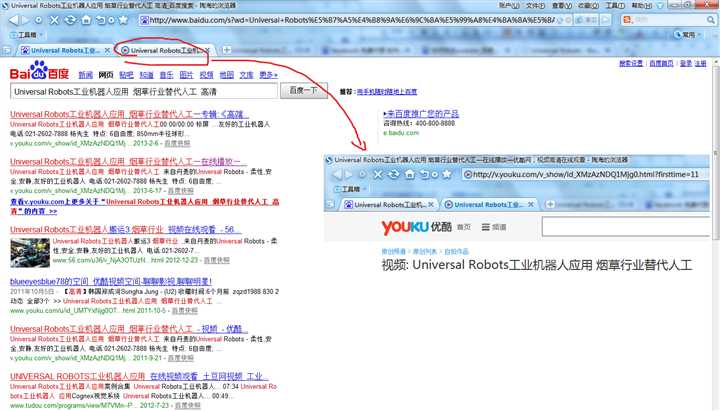720x411 pixels.
Task: Open the Baidu 贴吧 category
Action: (x=126, y=75)
